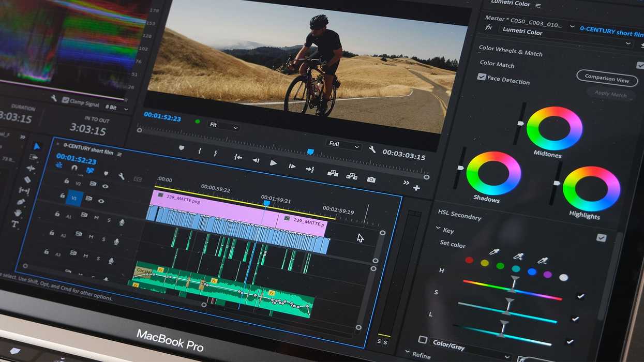Pick Set color eyedropper
Viewport: 644px width, 362px height.
coord(494,252)
